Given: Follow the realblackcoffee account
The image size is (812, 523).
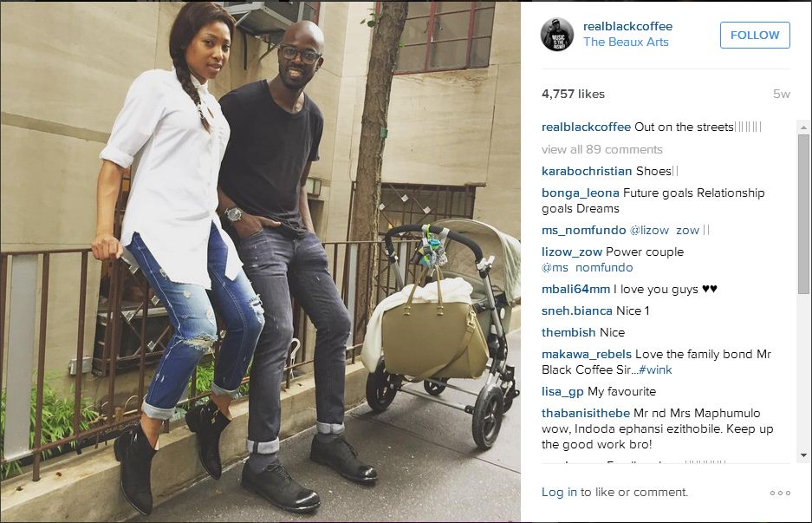Looking at the screenshot, I should coord(755,36).
